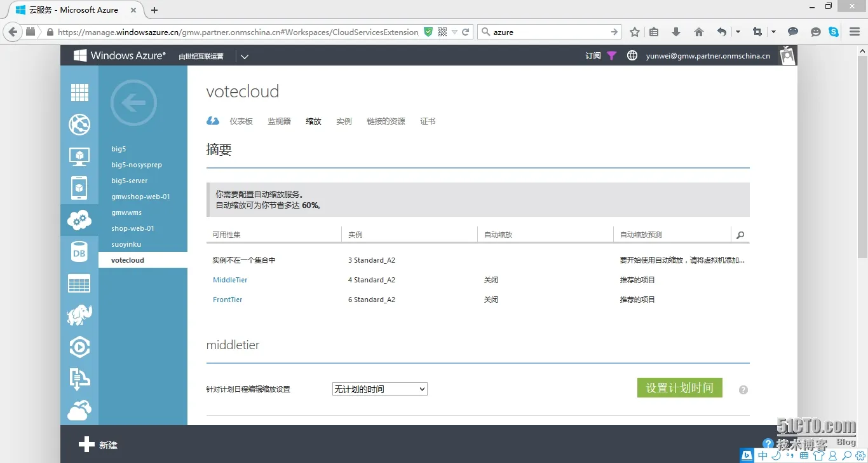The image size is (868, 463).
Task: Click the 可用性集 column header
Action: click(x=227, y=235)
